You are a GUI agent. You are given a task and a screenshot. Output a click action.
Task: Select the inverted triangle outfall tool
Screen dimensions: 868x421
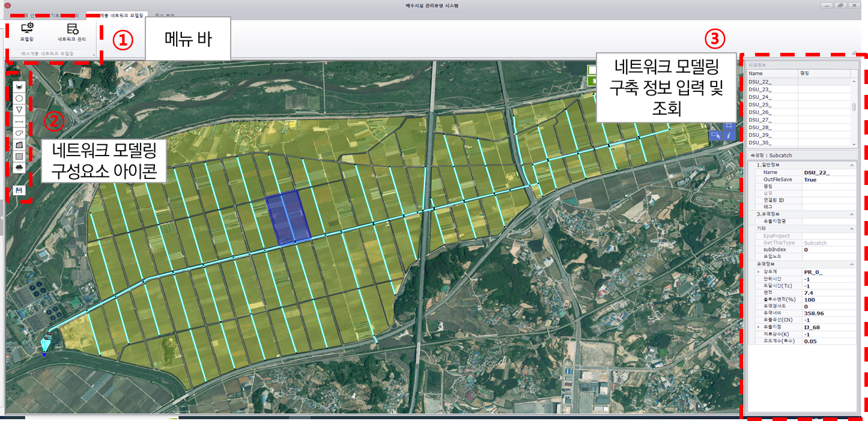[19, 109]
